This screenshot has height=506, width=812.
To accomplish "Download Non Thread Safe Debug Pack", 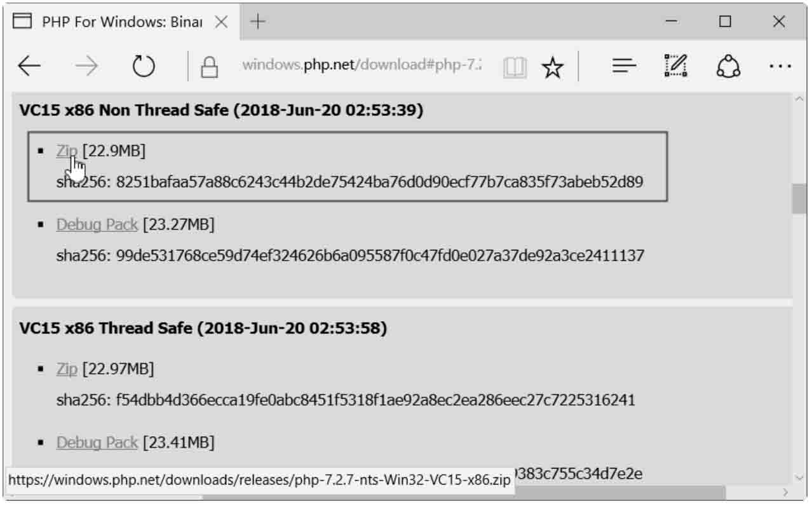I will (97, 224).
